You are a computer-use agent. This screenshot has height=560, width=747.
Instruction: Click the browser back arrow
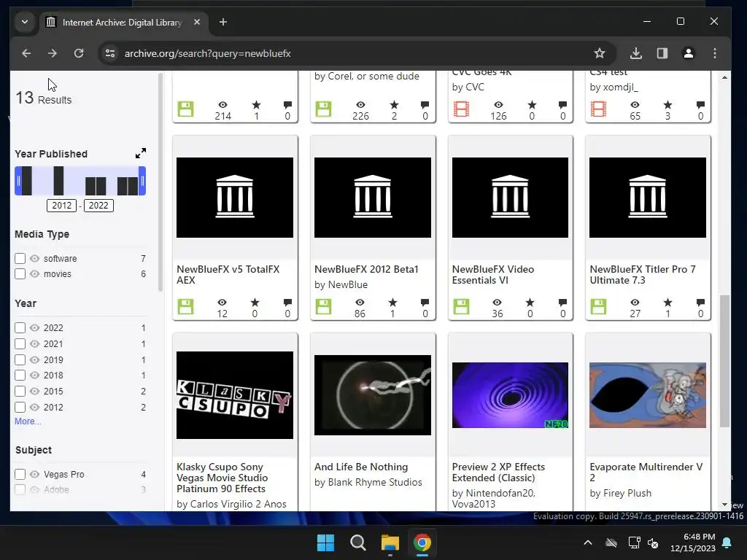point(26,53)
